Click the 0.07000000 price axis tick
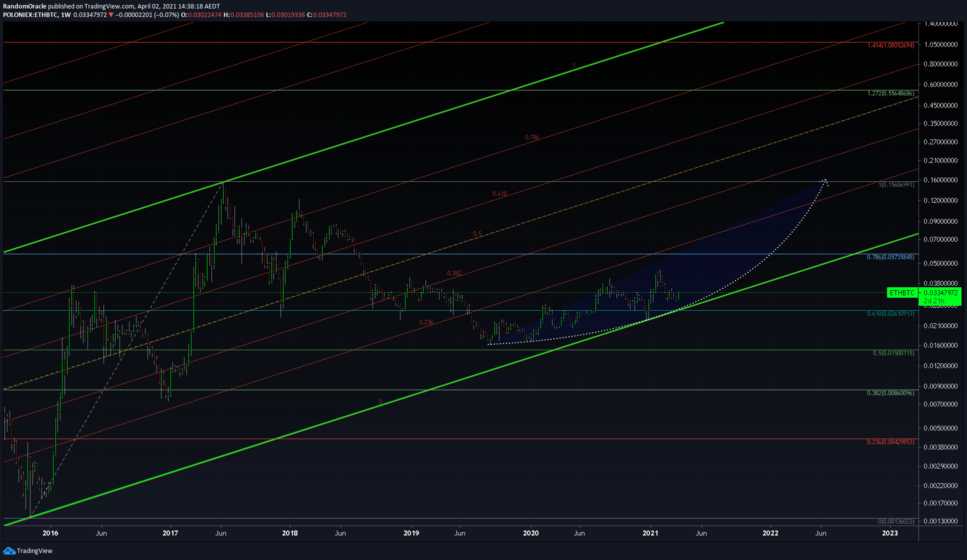The height and width of the screenshot is (560, 967). (941, 239)
